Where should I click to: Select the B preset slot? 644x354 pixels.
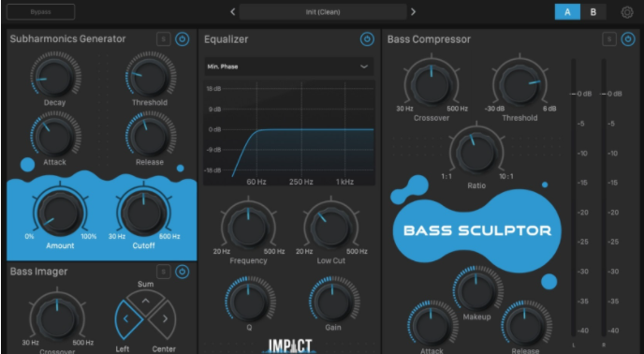tap(593, 12)
